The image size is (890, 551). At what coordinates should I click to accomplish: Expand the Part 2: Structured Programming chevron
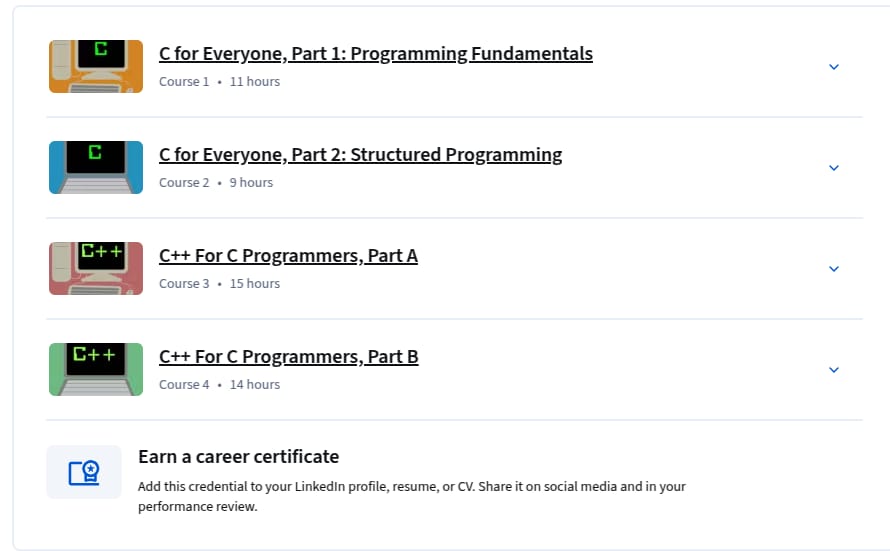834,168
